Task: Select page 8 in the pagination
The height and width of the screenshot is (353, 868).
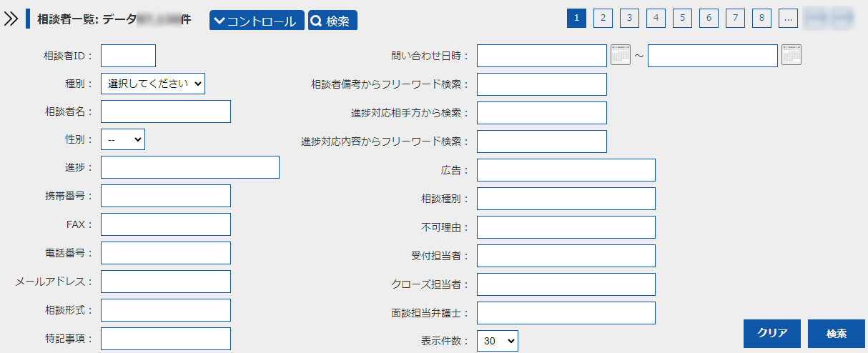Action: pyautogui.click(x=761, y=19)
